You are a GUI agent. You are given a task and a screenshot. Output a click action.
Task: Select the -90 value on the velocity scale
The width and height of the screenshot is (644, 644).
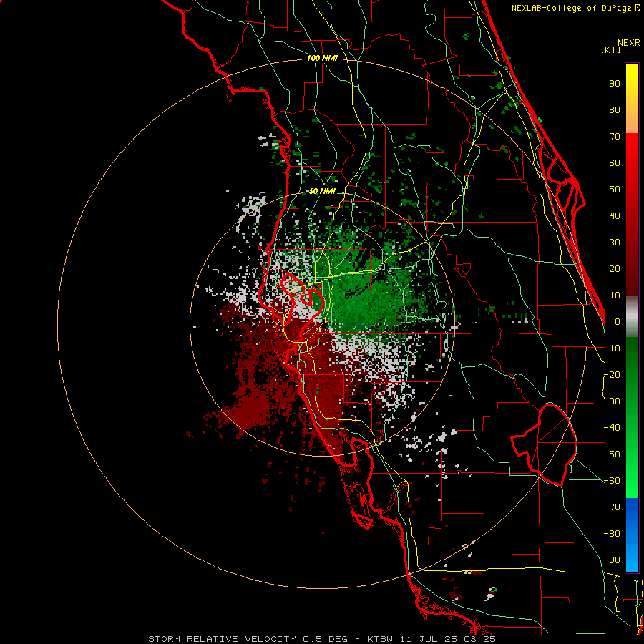coord(612,560)
